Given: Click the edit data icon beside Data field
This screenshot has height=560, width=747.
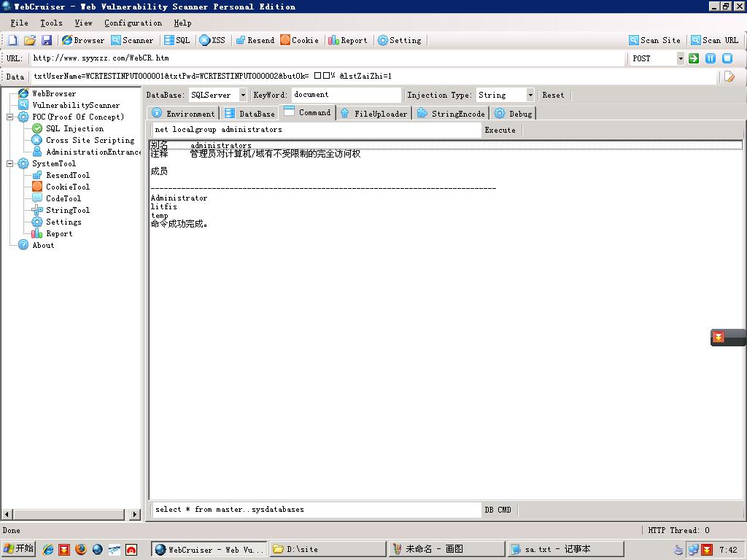Looking at the screenshot, I should [729, 76].
